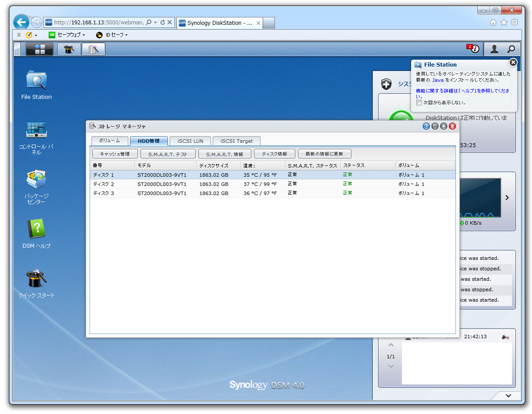Click the browser address bar URL field
This screenshot has width=532, height=414.
pyautogui.click(x=98, y=22)
